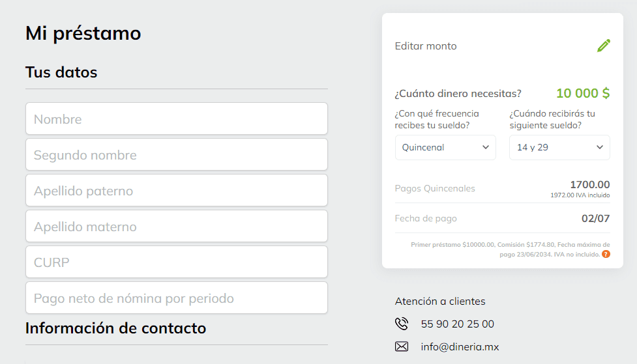Open the Quincenal salary frequency dropdown
This screenshot has height=364, width=637.
point(445,147)
